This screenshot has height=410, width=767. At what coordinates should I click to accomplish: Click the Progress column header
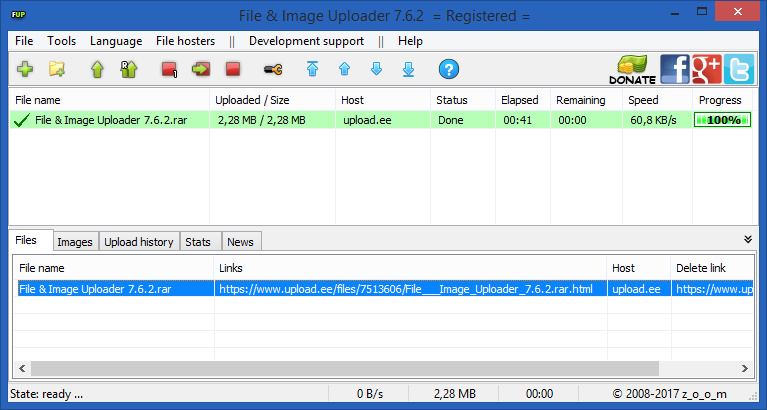pos(722,100)
